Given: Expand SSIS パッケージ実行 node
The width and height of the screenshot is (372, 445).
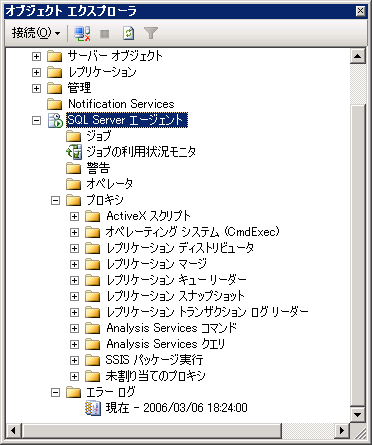Looking at the screenshot, I should click(74, 360).
